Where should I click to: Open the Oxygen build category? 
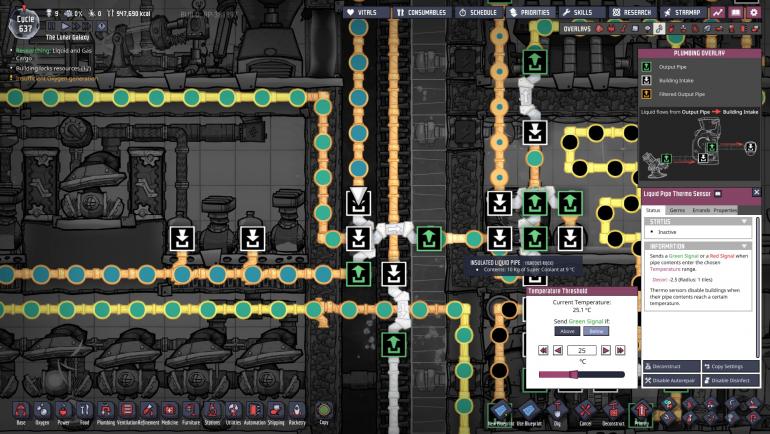click(42, 412)
